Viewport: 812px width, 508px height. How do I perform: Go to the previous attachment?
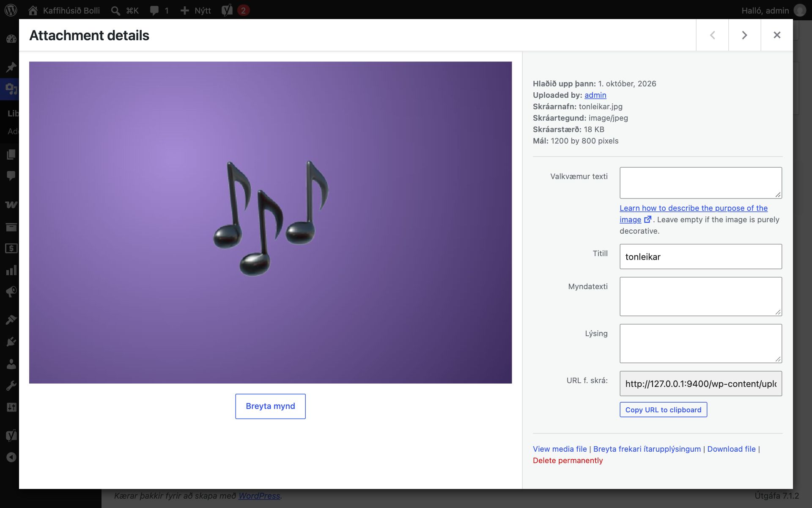712,35
